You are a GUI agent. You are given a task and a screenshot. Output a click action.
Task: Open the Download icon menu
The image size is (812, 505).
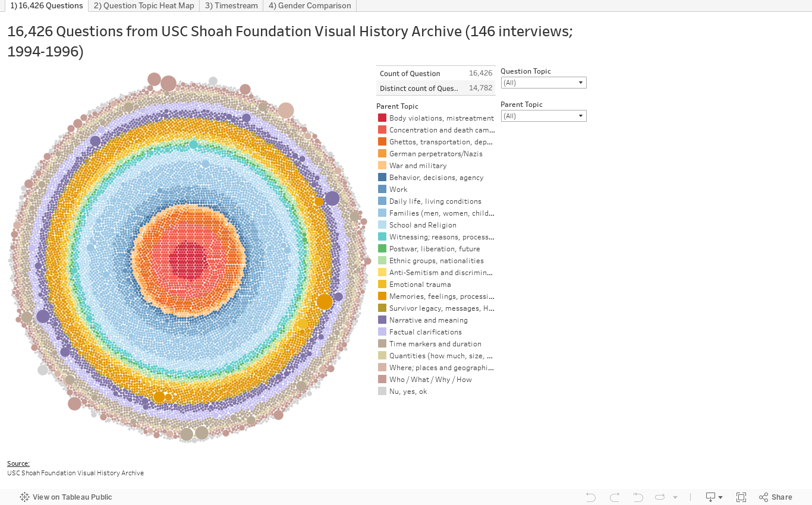[714, 497]
